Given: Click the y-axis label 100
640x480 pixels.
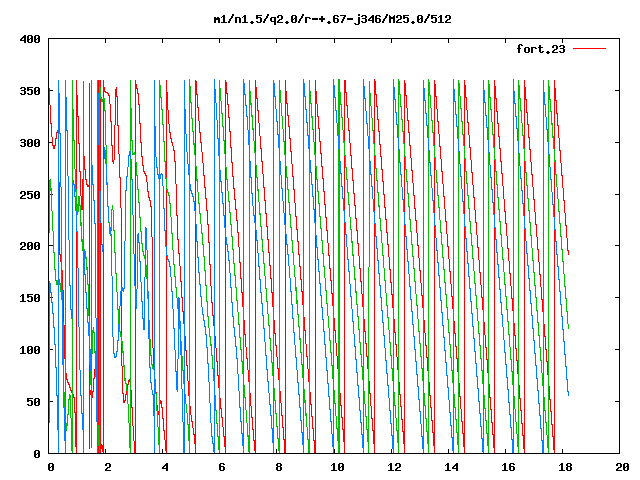Looking at the screenshot, I should tap(30, 350).
